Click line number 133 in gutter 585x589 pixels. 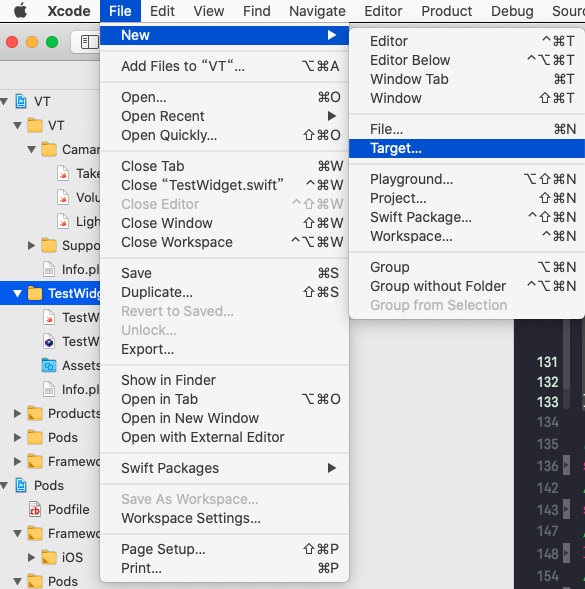pyautogui.click(x=547, y=402)
